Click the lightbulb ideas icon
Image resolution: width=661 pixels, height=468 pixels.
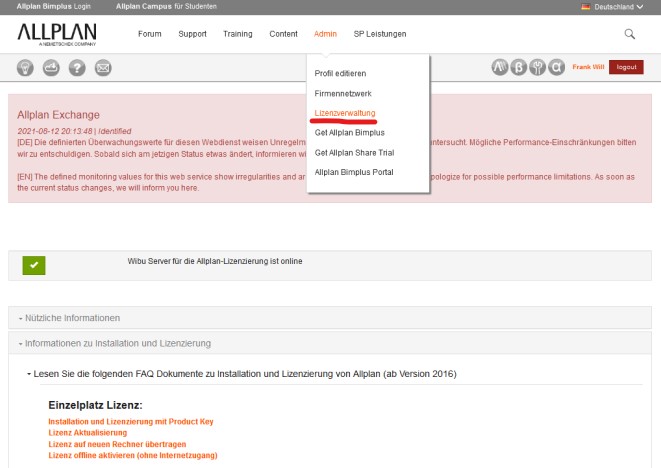point(26,68)
